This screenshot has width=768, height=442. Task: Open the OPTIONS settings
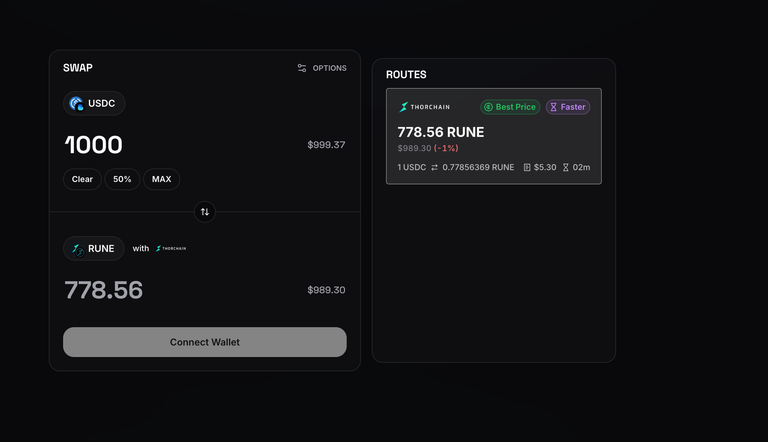click(x=322, y=68)
